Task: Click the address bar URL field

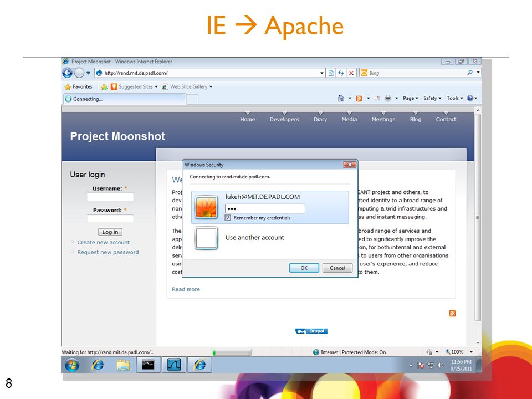Action: [207, 73]
